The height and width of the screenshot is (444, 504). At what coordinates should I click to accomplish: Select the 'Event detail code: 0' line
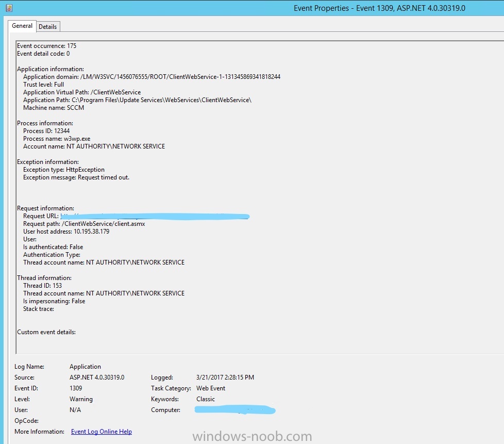pos(43,54)
